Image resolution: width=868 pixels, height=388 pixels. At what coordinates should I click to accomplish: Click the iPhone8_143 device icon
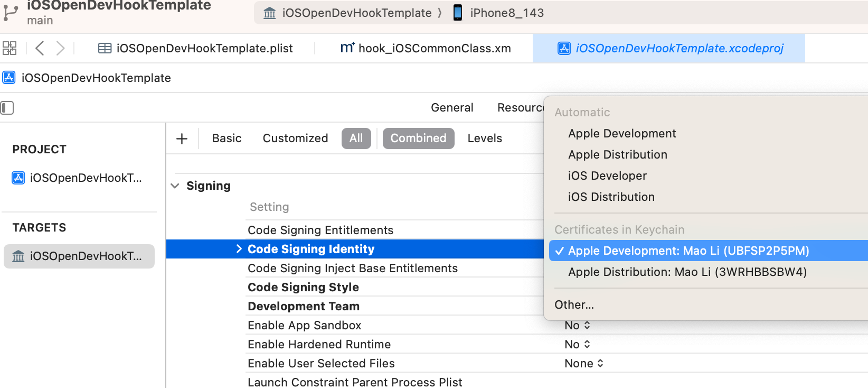[458, 13]
